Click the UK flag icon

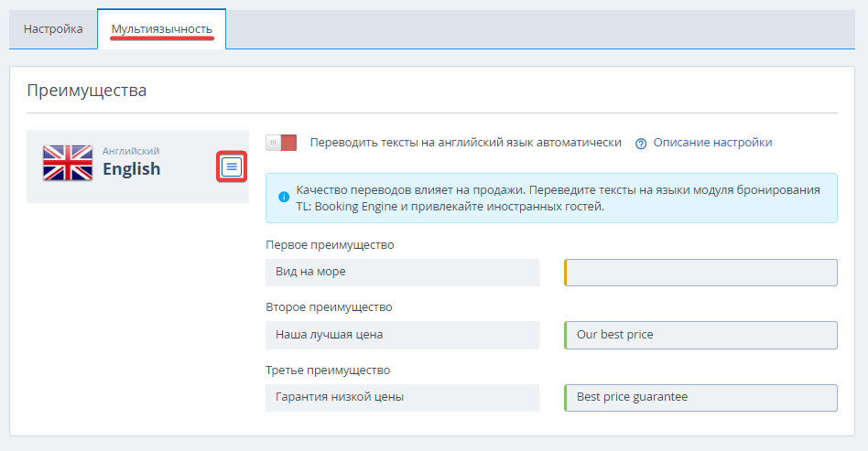tap(68, 163)
